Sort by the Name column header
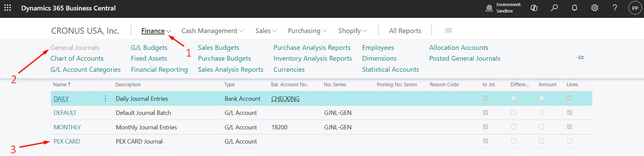This screenshot has width=644, height=156. tap(62, 85)
